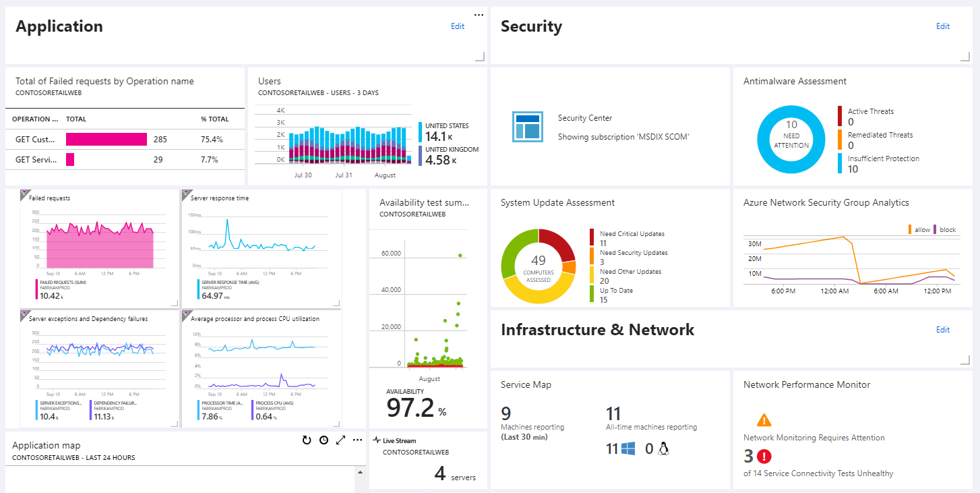Click the Users tile title
The width and height of the screenshot is (980, 493).
(270, 81)
